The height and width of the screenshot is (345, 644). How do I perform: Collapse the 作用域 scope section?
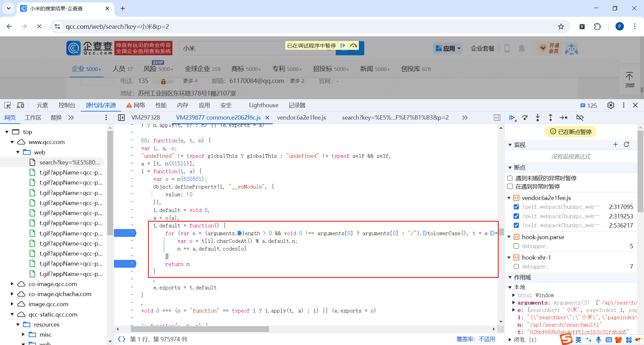tap(510, 277)
